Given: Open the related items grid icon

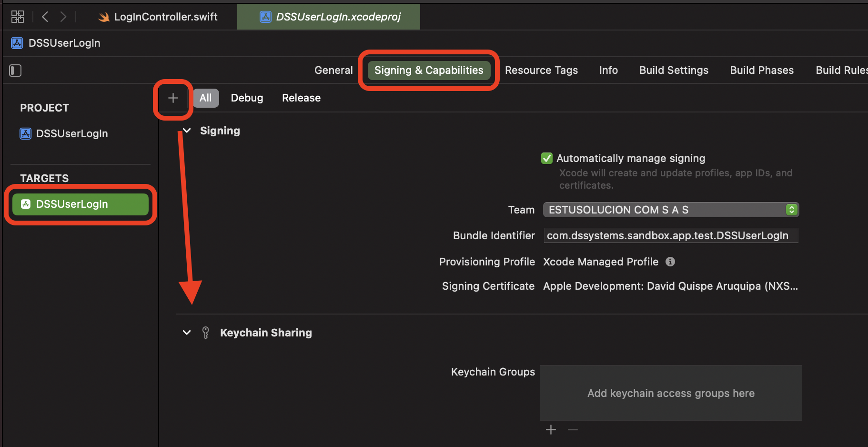Looking at the screenshot, I should (x=18, y=17).
